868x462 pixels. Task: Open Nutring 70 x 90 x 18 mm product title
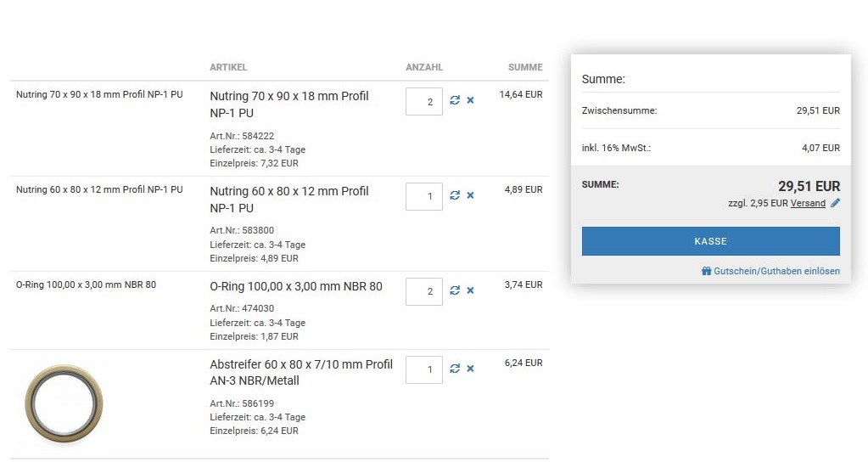coord(288,104)
